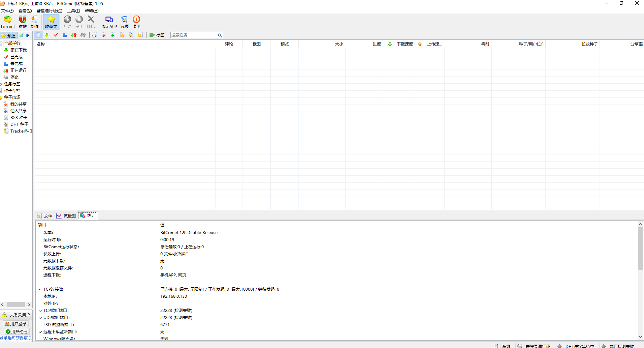Viewport: 644px width, 348px height.
Task: Click the RSS feed filter icon
Action: 122,35
